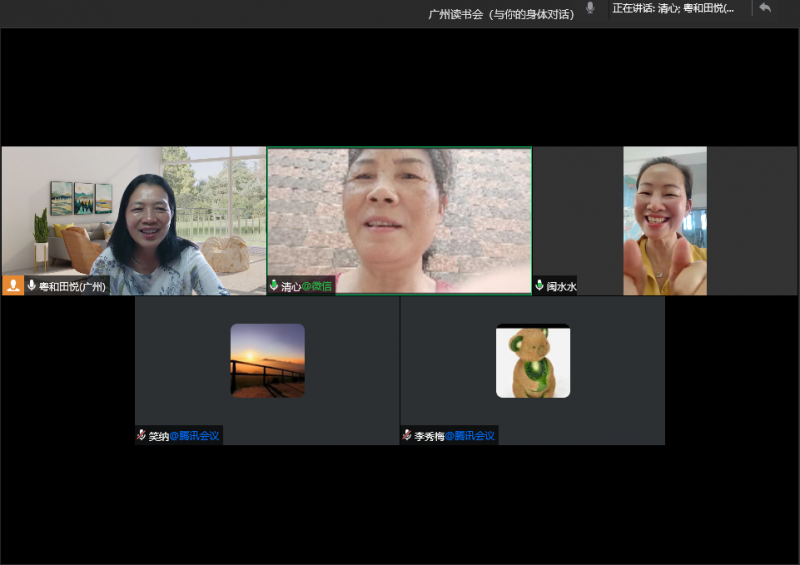
Task: Click the 笑纳@腾讯会议 name label
Action: pos(184,436)
